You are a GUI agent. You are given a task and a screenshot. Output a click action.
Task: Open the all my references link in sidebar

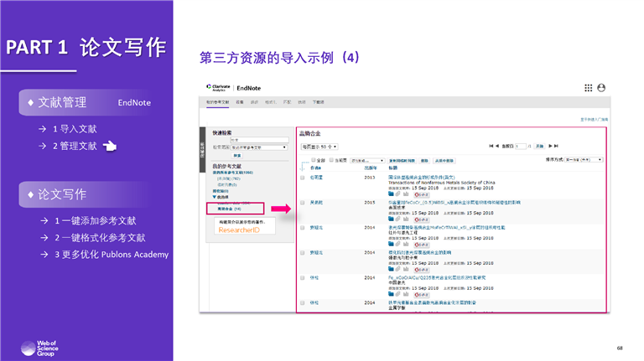[233, 173]
